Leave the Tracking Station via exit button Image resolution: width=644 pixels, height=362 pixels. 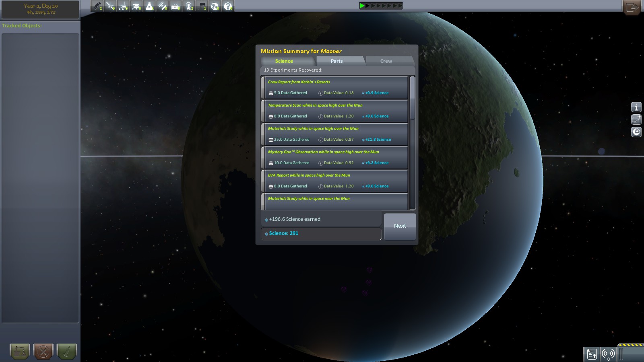click(x=632, y=7)
